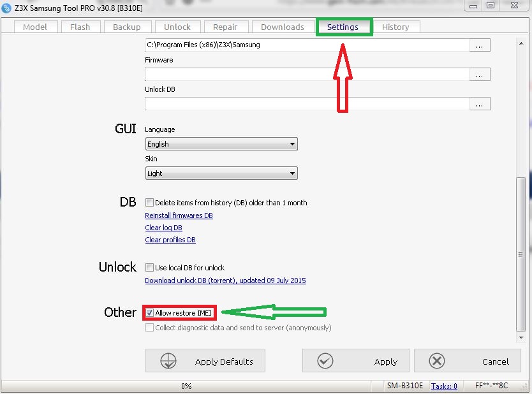
Task: Open the Downloads tab
Action: point(283,27)
